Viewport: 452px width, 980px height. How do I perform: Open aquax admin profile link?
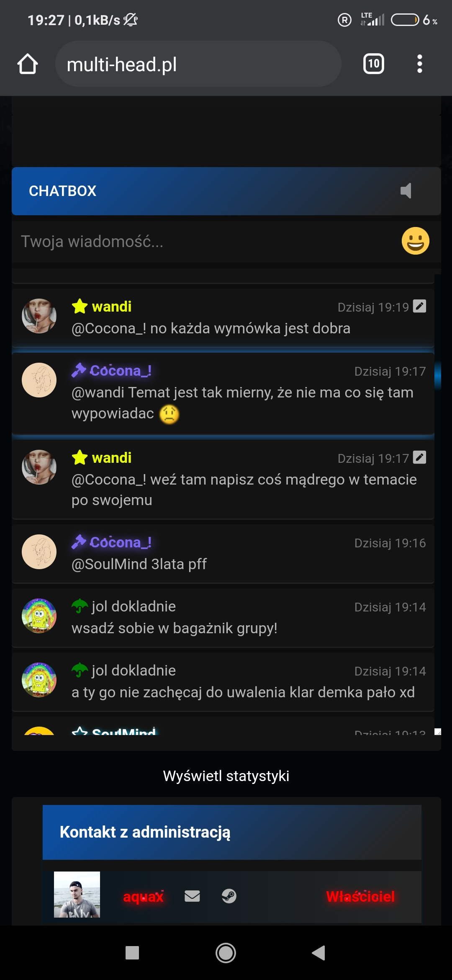point(143,897)
